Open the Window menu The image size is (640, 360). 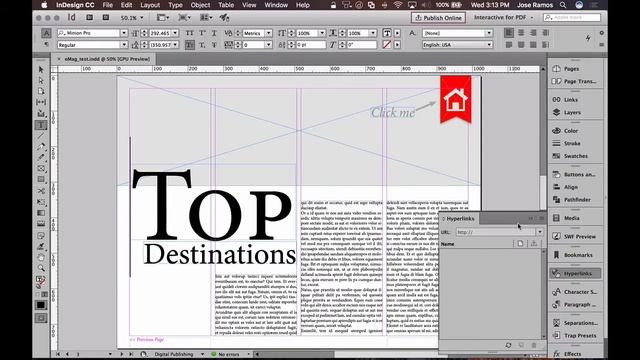(276, 5)
